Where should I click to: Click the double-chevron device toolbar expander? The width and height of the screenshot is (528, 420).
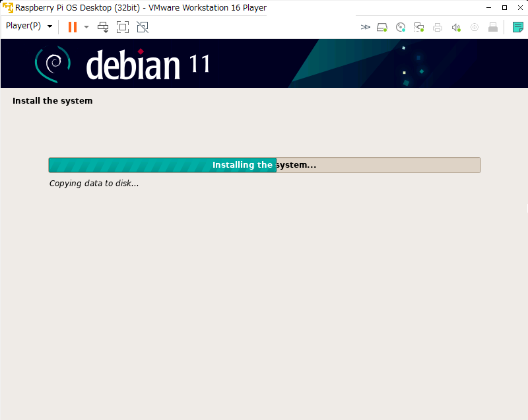(366, 27)
